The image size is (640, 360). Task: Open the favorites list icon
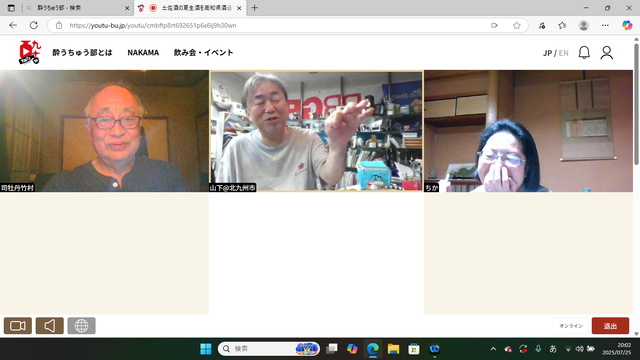[x=562, y=25]
